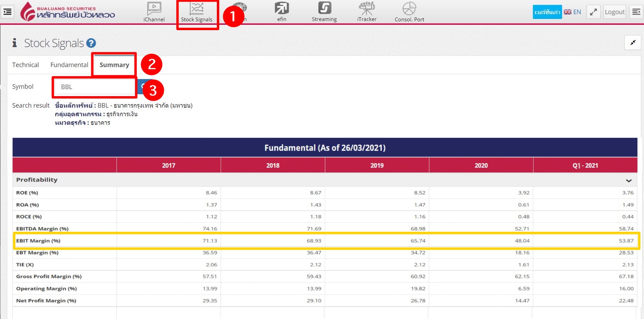This screenshot has height=319, width=644.
Task: Click the Symbol input field with BBL
Action: 95,87
